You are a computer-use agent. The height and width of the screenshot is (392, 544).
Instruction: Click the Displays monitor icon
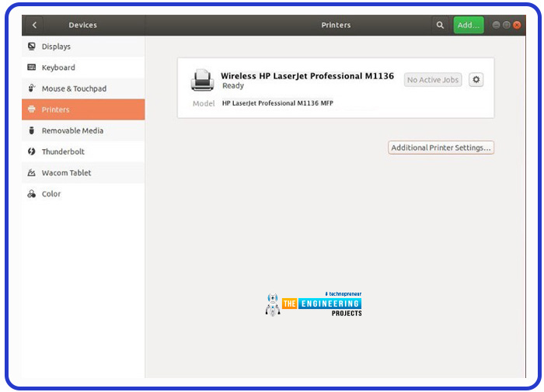point(32,46)
